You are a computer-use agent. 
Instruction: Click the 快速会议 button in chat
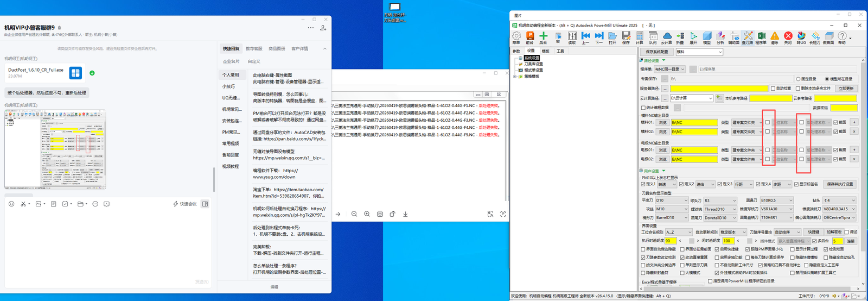point(185,204)
